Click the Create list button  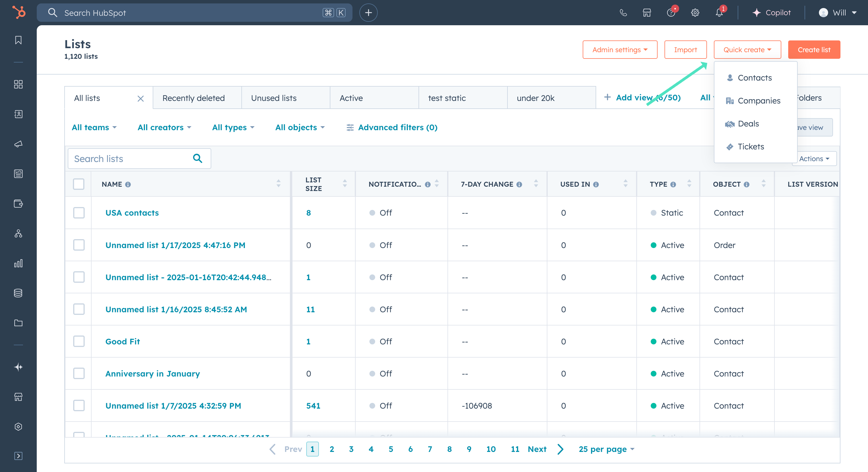(x=814, y=50)
